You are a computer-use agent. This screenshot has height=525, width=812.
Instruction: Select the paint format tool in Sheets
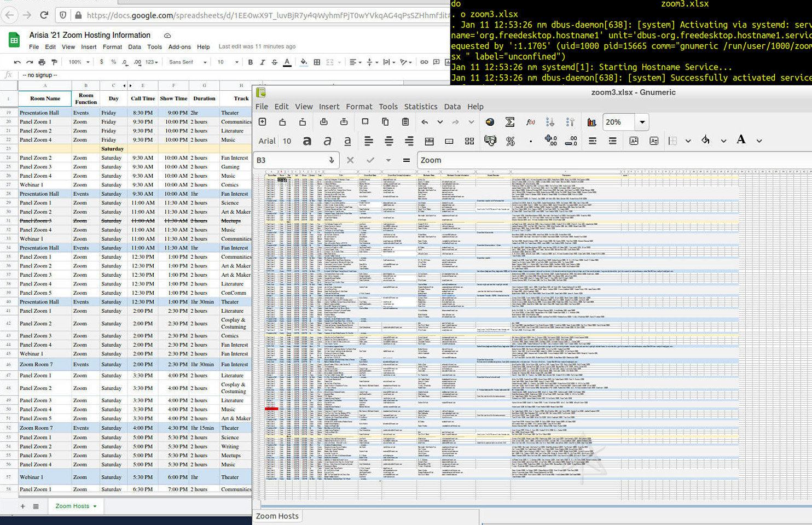click(55, 62)
